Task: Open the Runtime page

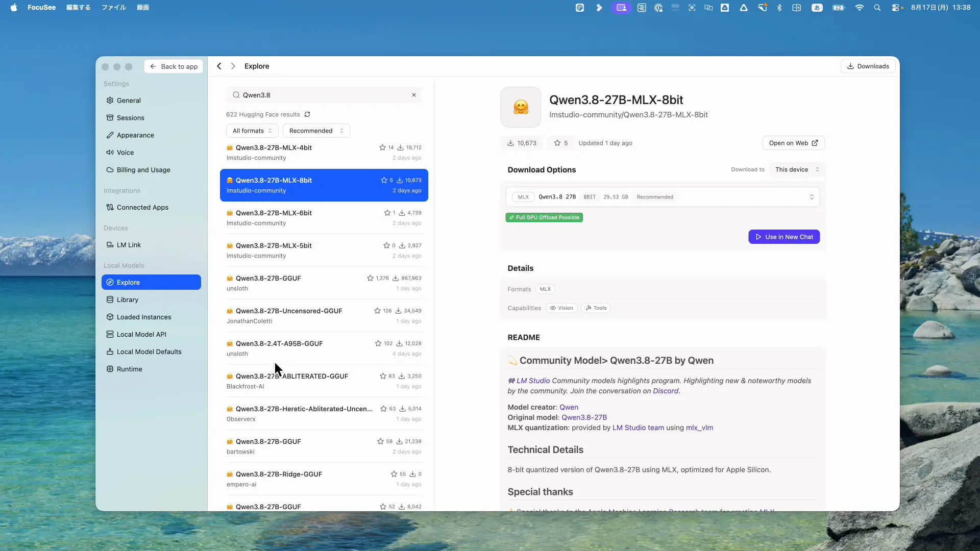Action: point(151,369)
